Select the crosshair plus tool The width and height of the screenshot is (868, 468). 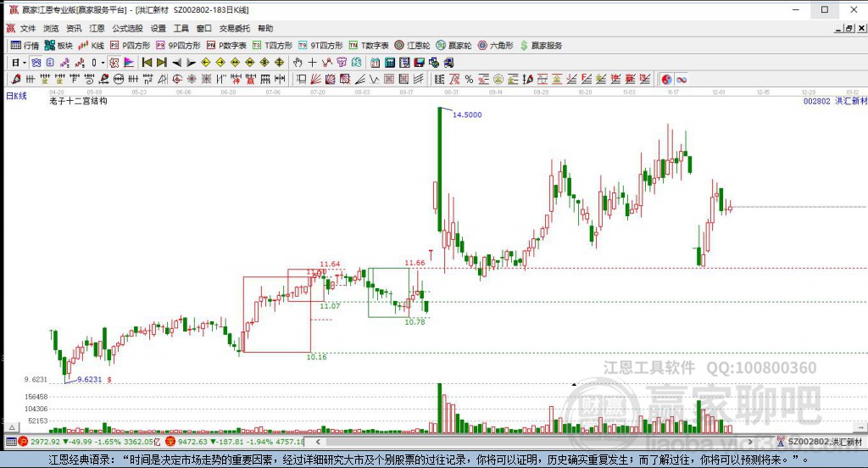tap(312, 63)
